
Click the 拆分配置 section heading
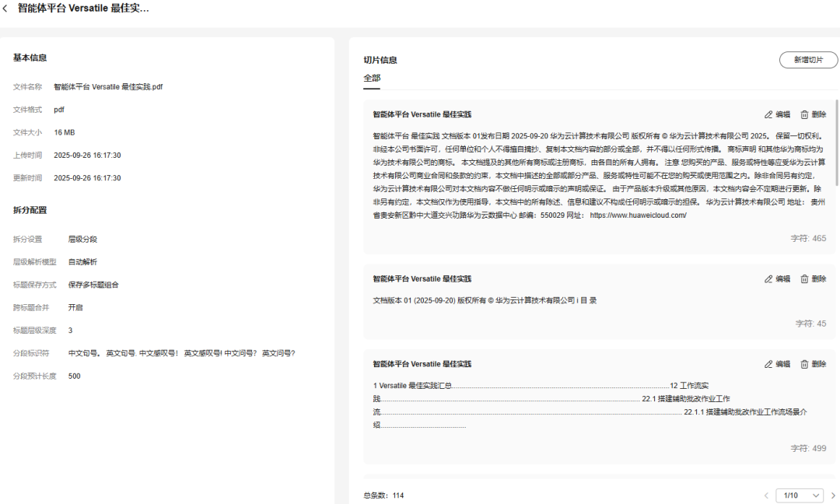click(x=30, y=211)
